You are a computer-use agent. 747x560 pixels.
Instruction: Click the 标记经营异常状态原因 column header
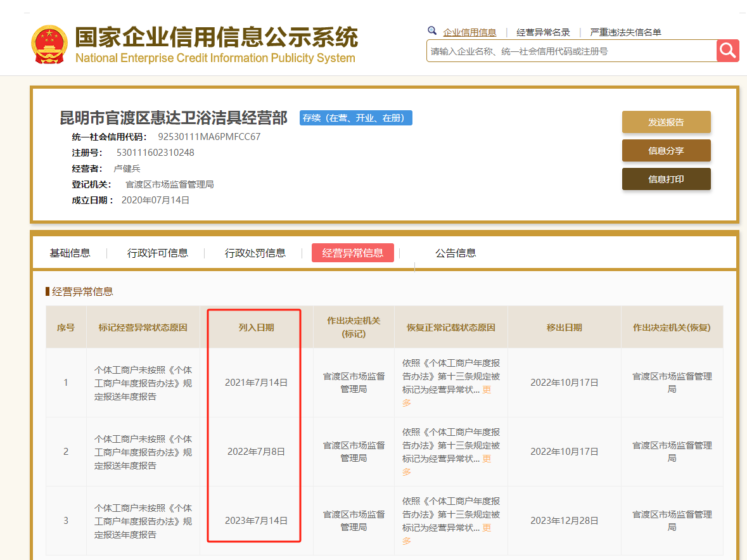143,327
